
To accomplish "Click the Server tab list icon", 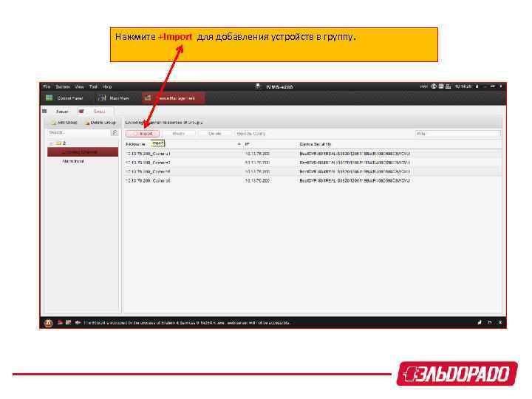I will click(44, 111).
